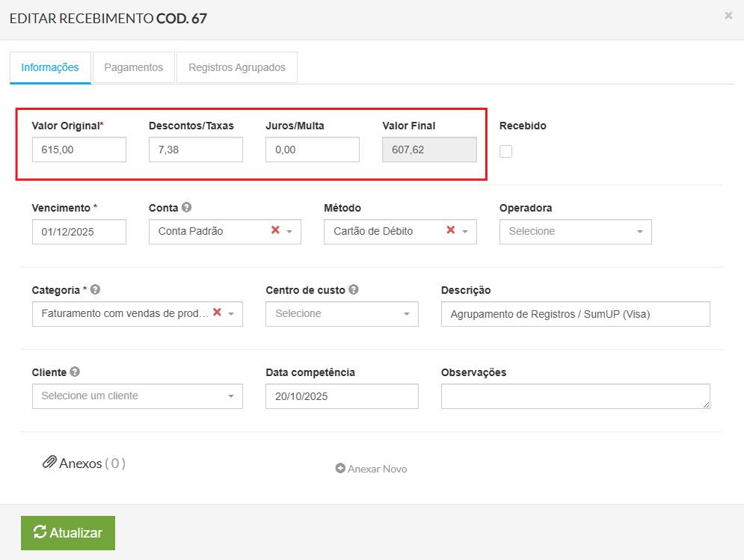Clear the Faturamento category with red X
Image resolution: width=744 pixels, height=560 pixels.
pos(217,313)
